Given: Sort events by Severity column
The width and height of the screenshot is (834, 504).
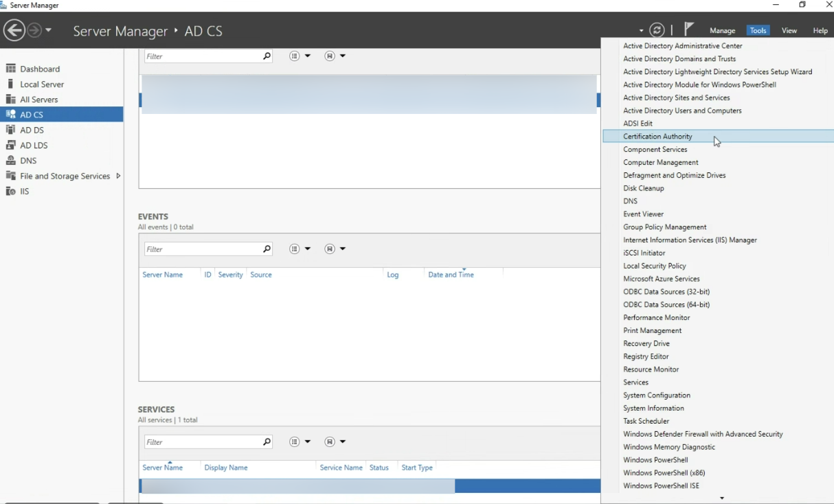Looking at the screenshot, I should tap(230, 275).
